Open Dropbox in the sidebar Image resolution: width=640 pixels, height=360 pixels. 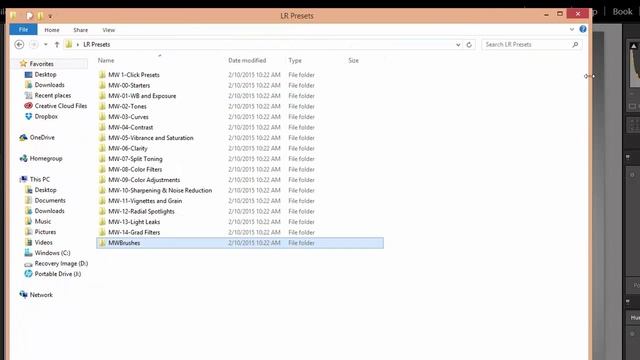point(46,116)
